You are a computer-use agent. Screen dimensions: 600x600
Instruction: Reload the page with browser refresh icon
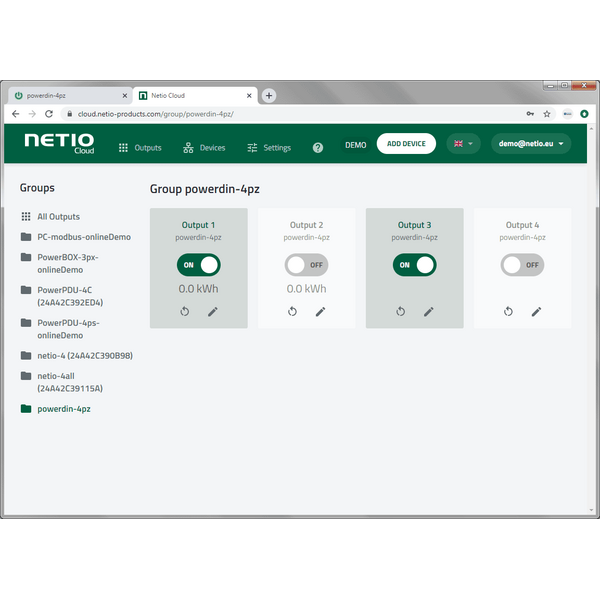click(x=48, y=114)
